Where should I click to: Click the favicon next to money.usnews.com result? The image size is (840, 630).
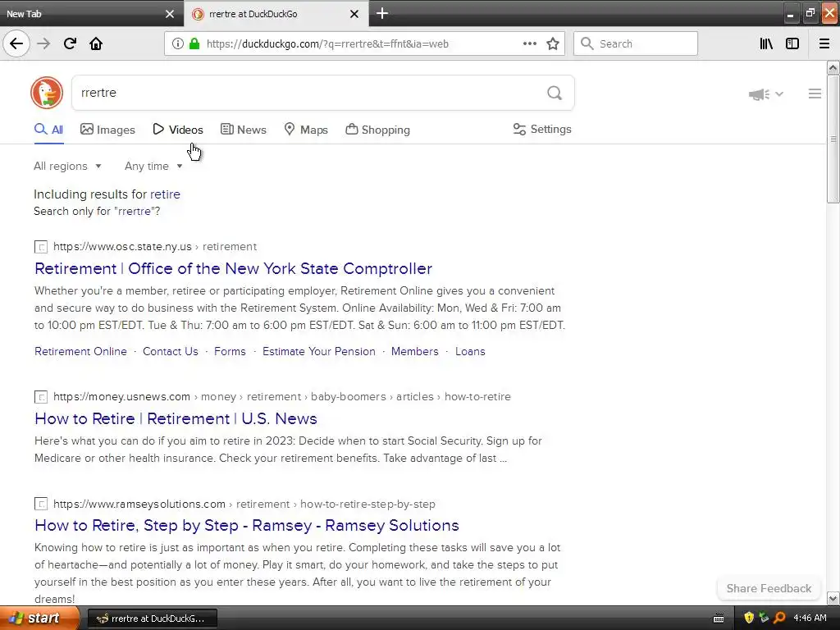[41, 397]
